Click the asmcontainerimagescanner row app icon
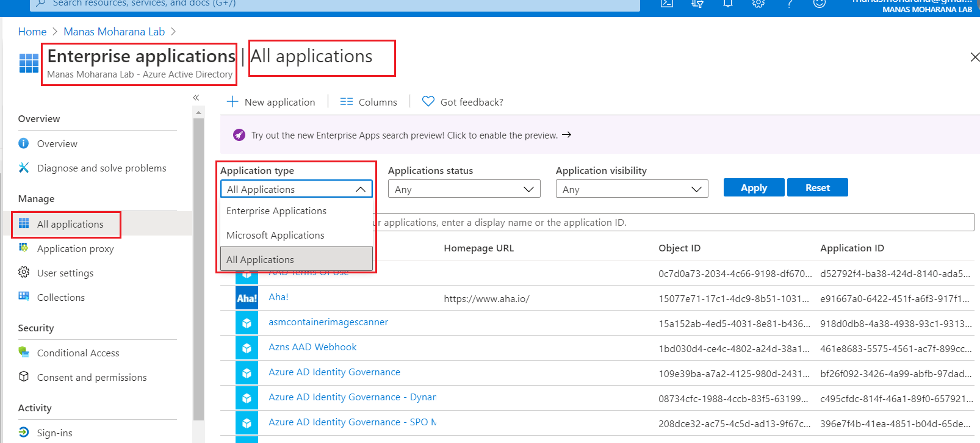The height and width of the screenshot is (443, 980). [x=247, y=323]
